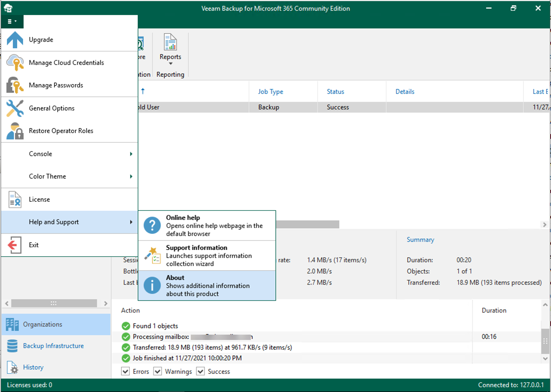
Task: Click the horizontal scrollbar thumb in jobs list
Action: [307, 224]
